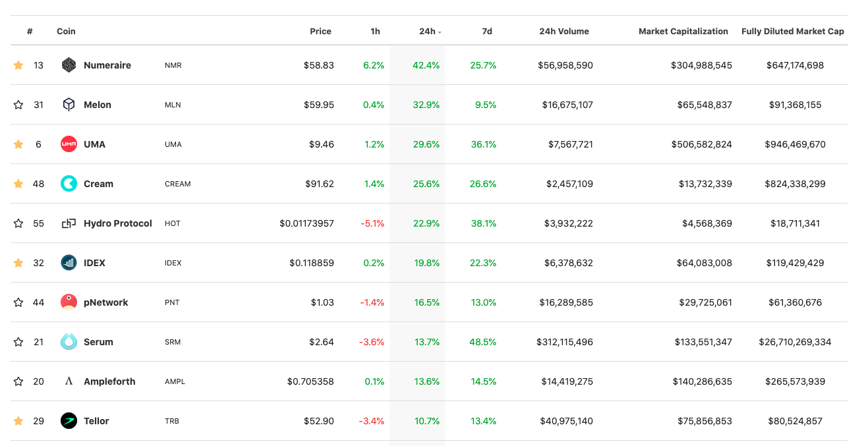Favorite pNetwork with its star

click(18, 302)
